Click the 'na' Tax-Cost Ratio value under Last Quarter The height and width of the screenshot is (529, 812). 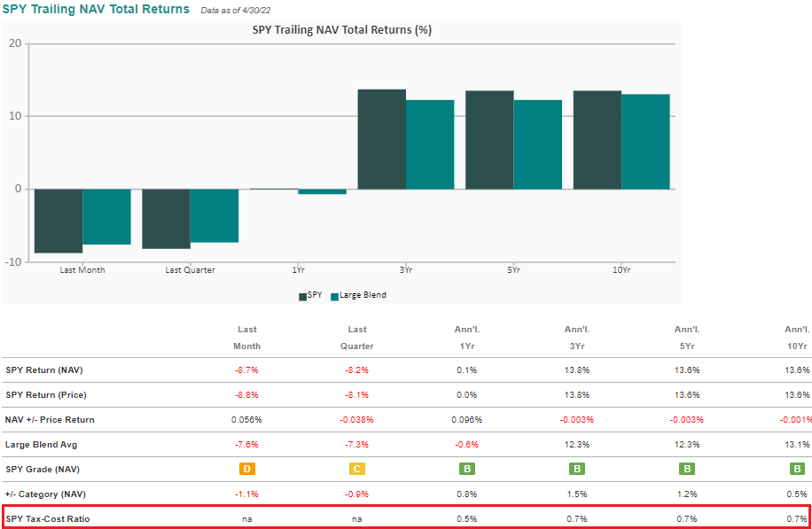[357, 519]
